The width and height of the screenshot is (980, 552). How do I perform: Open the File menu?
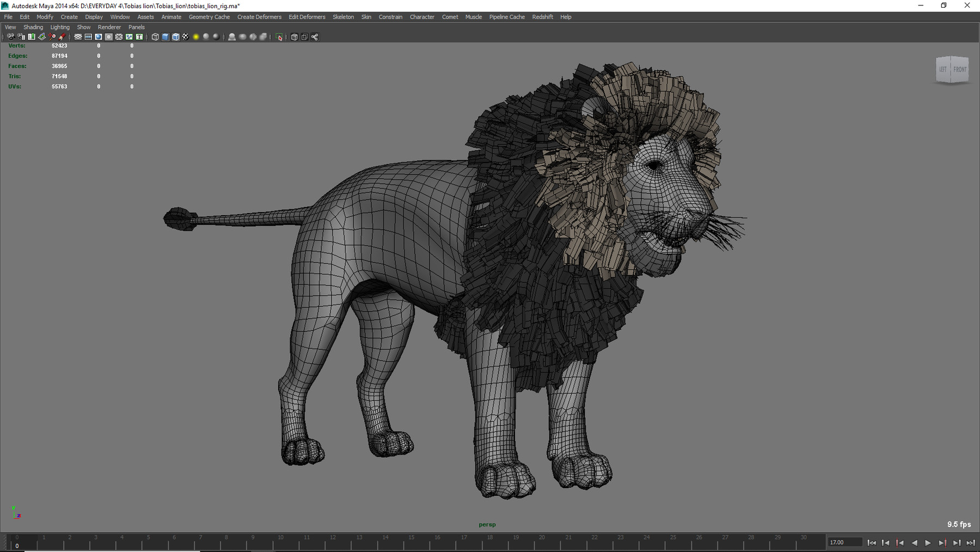8,17
